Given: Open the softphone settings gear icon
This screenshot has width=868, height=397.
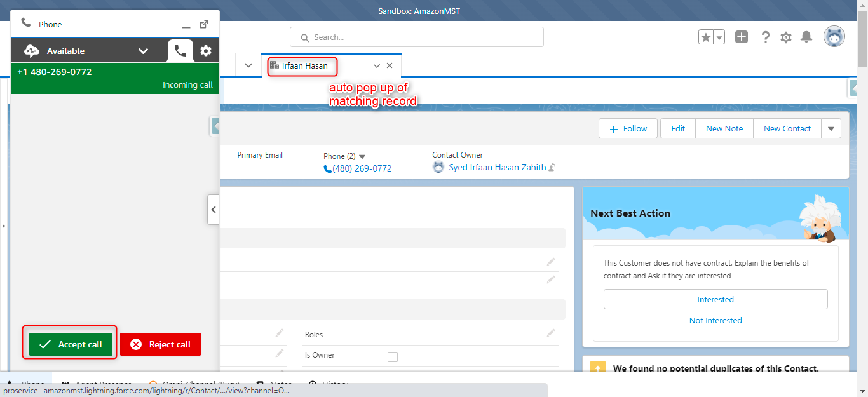Looking at the screenshot, I should pyautogui.click(x=205, y=50).
